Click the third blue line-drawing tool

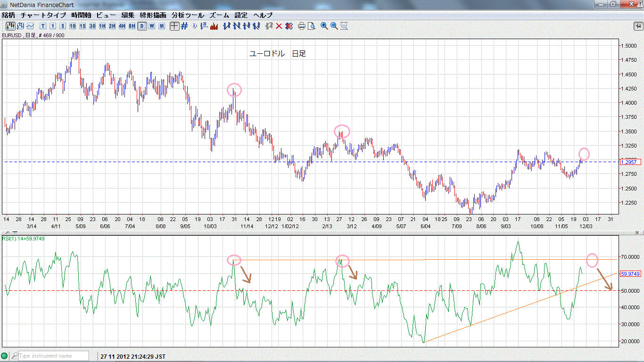pyautogui.click(x=247, y=26)
